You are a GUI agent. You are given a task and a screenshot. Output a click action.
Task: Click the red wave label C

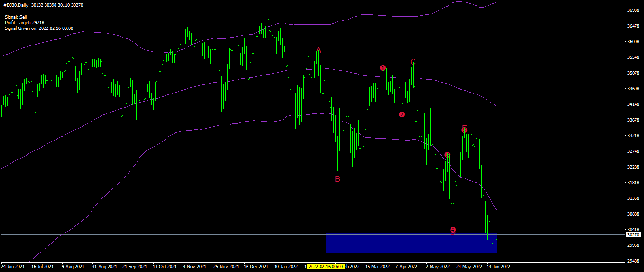click(413, 62)
